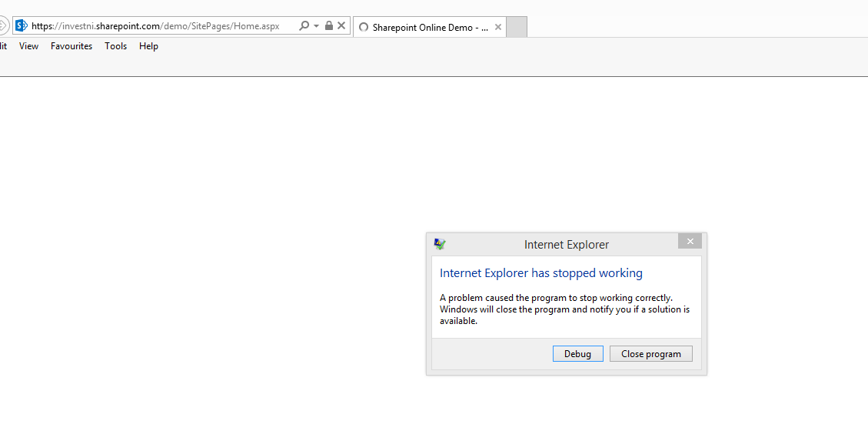The width and height of the screenshot is (868, 421).
Task: Open the Help menu
Action: pos(148,46)
